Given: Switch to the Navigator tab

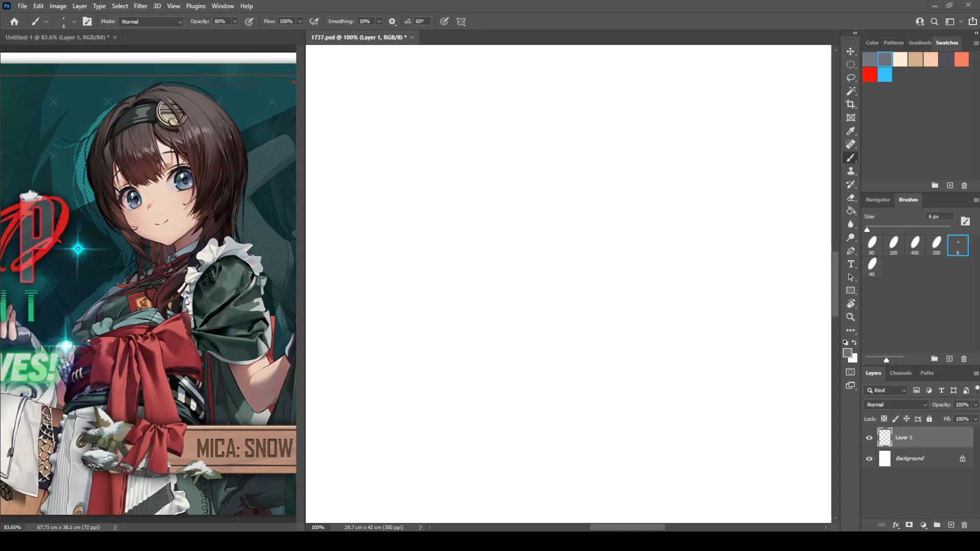Looking at the screenshot, I should [x=877, y=199].
